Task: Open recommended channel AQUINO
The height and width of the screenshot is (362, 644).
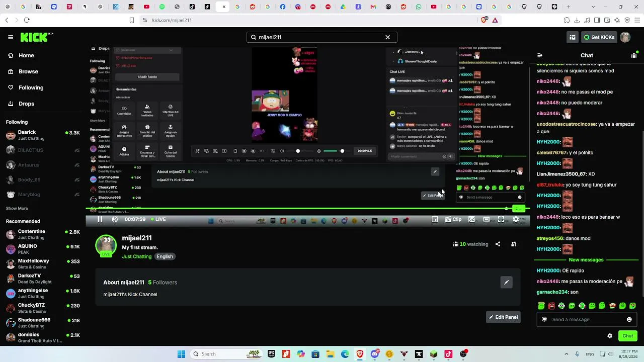Action: pos(43,249)
